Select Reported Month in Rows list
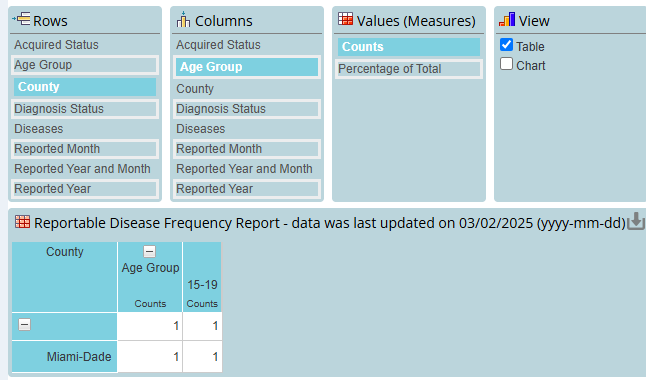 point(85,149)
